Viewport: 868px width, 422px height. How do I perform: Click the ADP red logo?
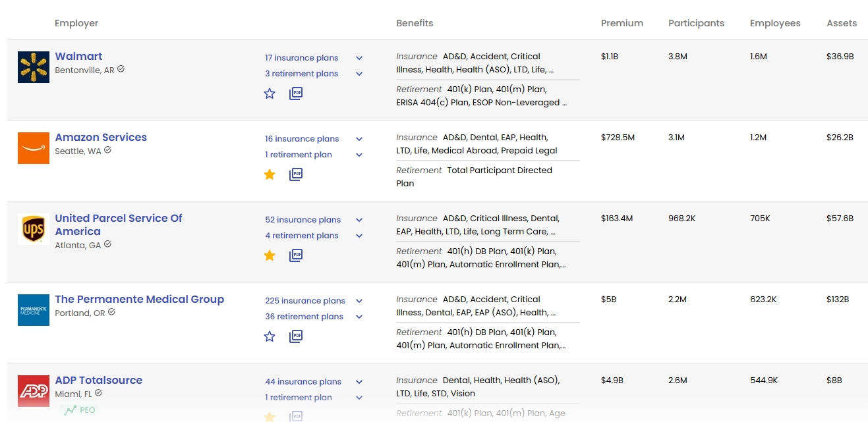(34, 391)
